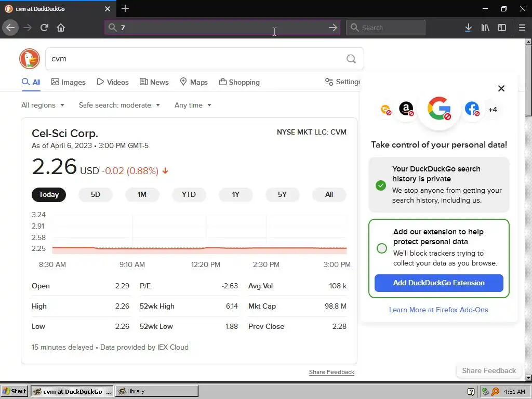The width and height of the screenshot is (532, 399).
Task: Go back with the browser back arrow
Action: [x=10, y=28]
